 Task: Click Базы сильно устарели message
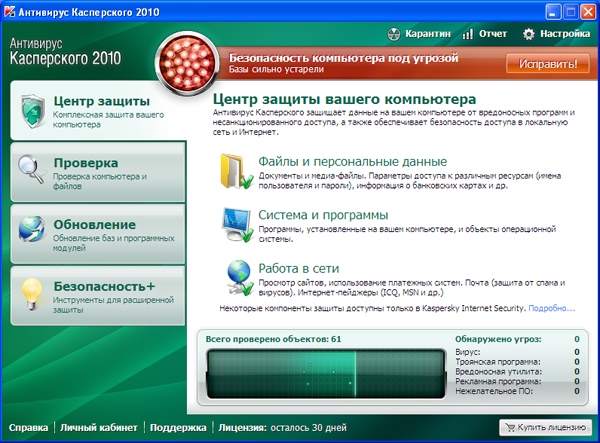tap(276, 70)
